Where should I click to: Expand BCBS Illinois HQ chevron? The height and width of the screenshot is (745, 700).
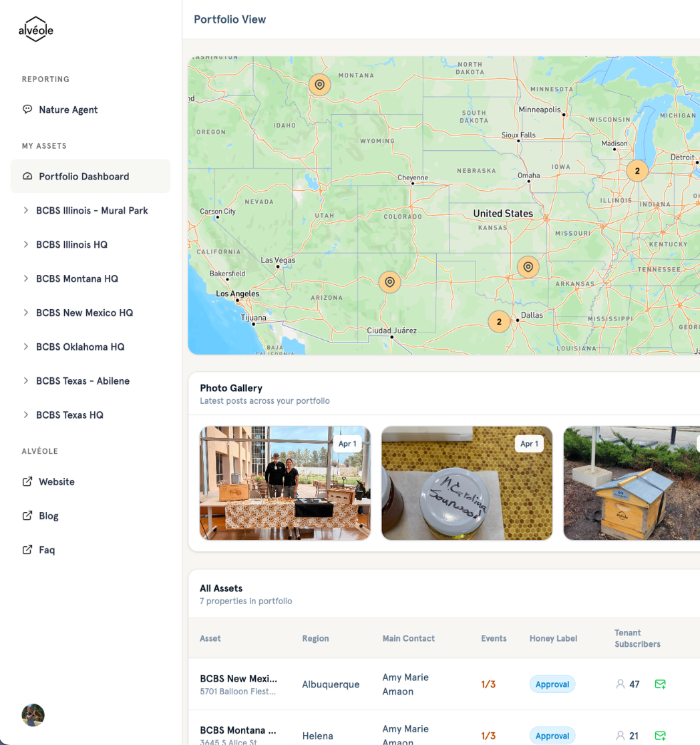(x=25, y=244)
